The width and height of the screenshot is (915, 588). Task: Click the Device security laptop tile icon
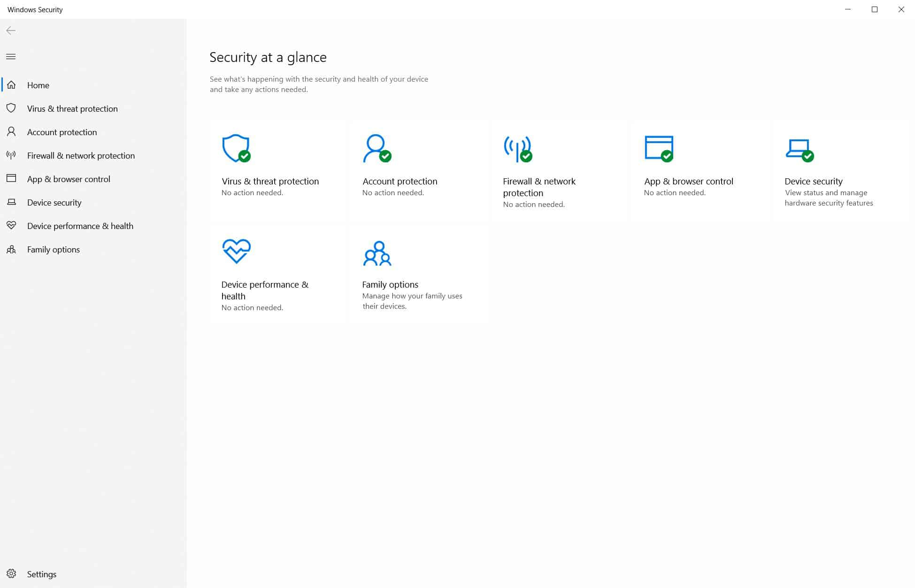(799, 149)
